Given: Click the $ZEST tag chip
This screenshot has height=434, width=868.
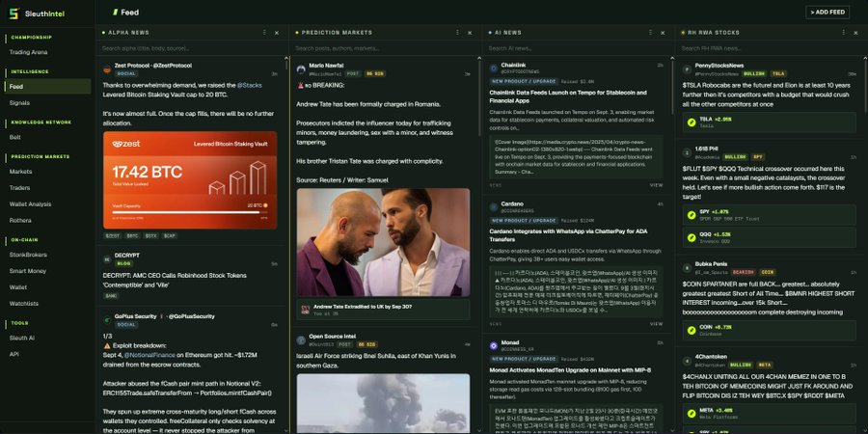Looking at the screenshot, I should (x=113, y=236).
